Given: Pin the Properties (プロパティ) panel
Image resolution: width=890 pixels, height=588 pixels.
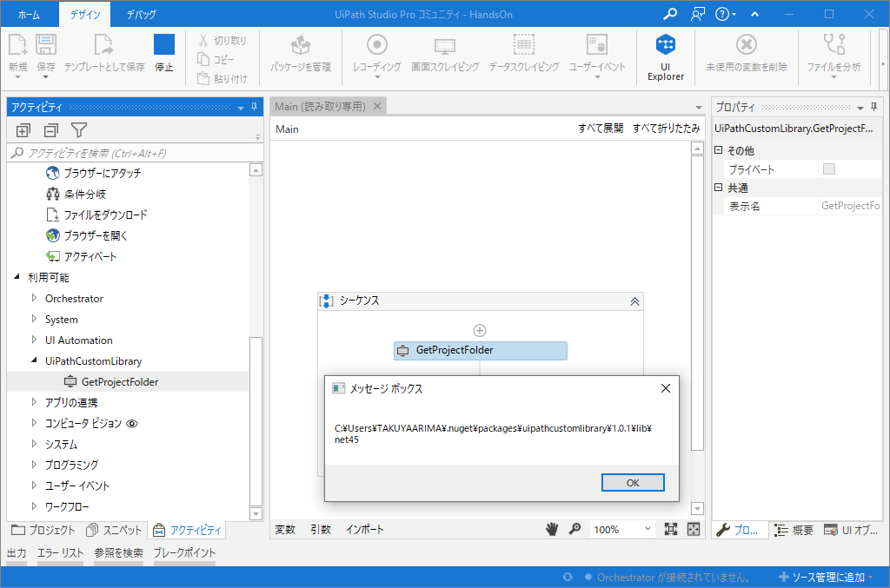Looking at the screenshot, I should click(873, 107).
